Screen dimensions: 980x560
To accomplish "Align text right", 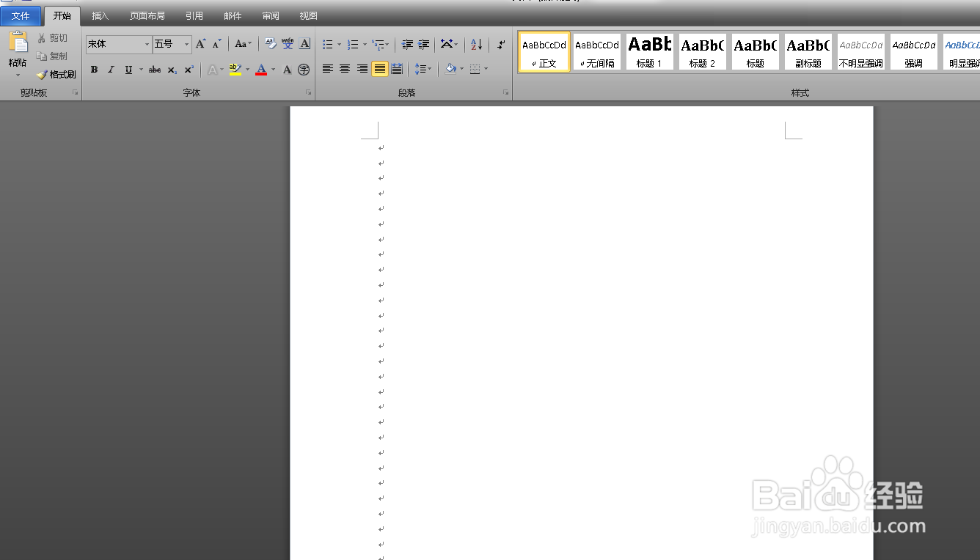I will tap(362, 69).
